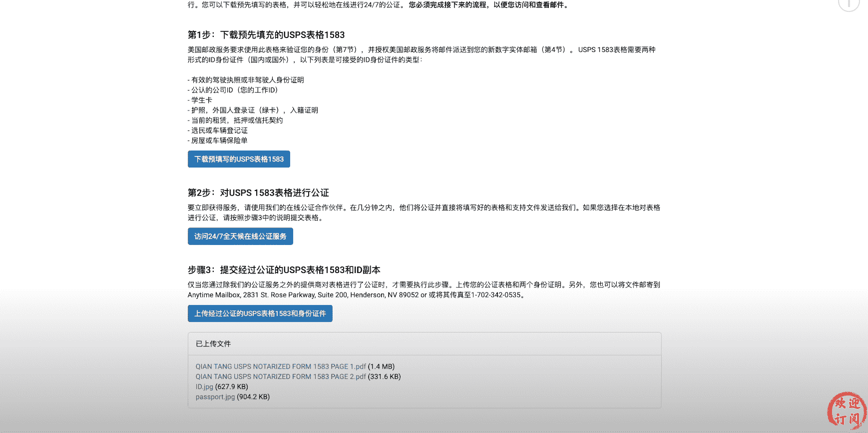Click the 护照，外国人登录证（绿卡）list item
Viewport: 868px width, 433px height.
click(254, 110)
